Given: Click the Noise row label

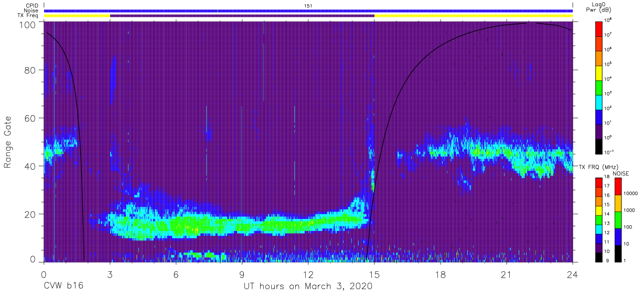Looking at the screenshot, I should pos(32,10).
